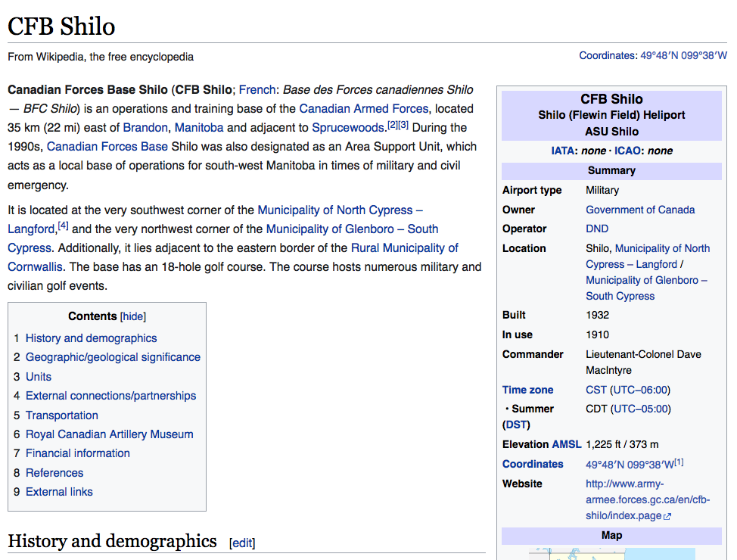Click the Time zone label link
The width and height of the screenshot is (737, 560).
click(x=528, y=390)
